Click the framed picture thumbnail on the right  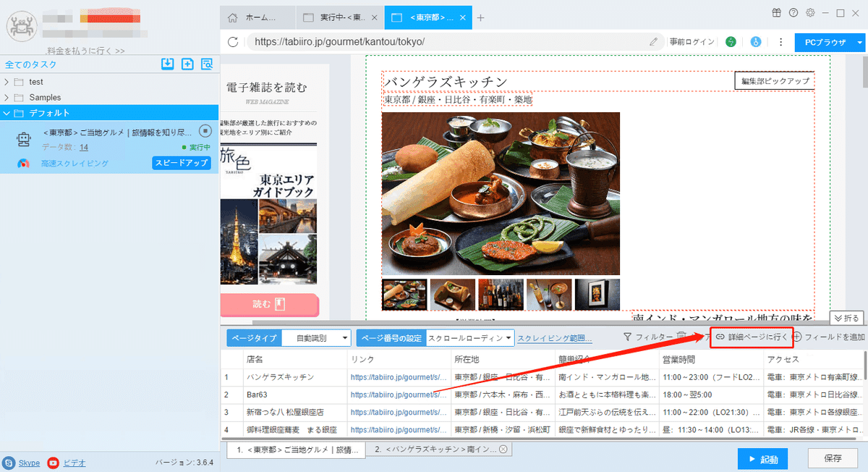(597, 295)
